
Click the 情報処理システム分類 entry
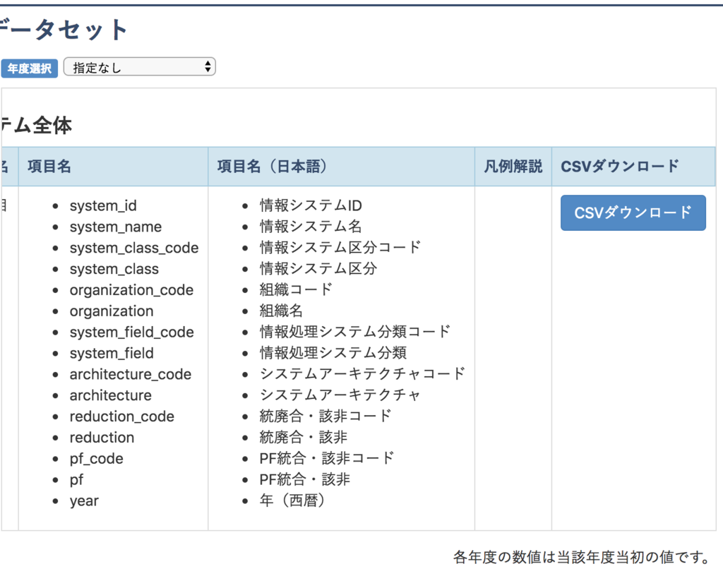333,353
